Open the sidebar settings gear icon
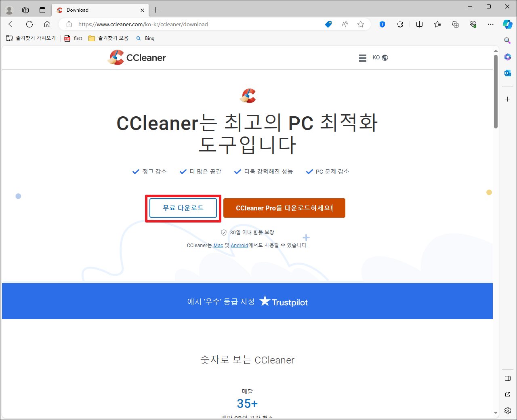The width and height of the screenshot is (517, 420). pos(508,411)
